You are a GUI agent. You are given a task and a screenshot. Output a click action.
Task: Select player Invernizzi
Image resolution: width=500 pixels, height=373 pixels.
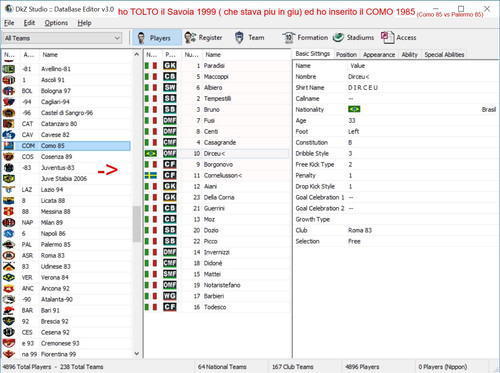click(x=217, y=252)
